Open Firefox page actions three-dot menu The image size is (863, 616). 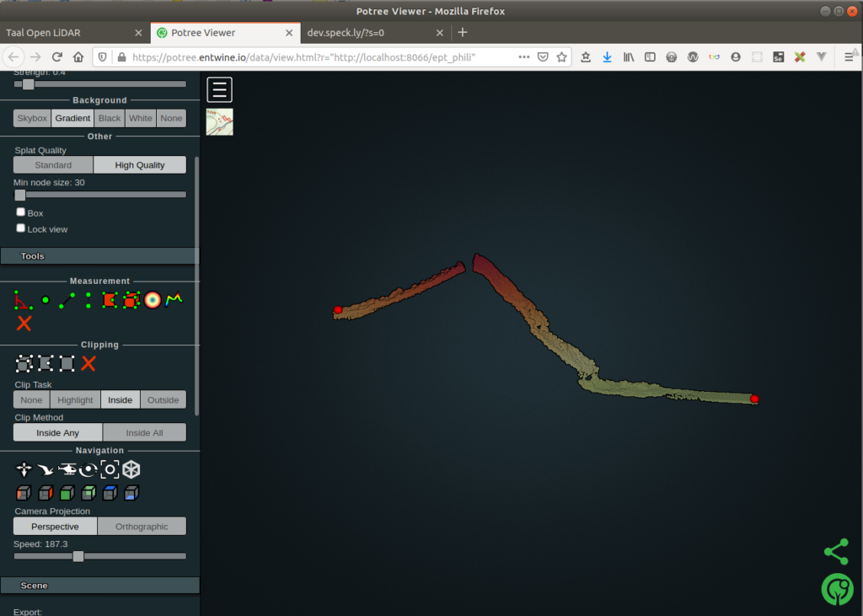pyautogui.click(x=524, y=57)
